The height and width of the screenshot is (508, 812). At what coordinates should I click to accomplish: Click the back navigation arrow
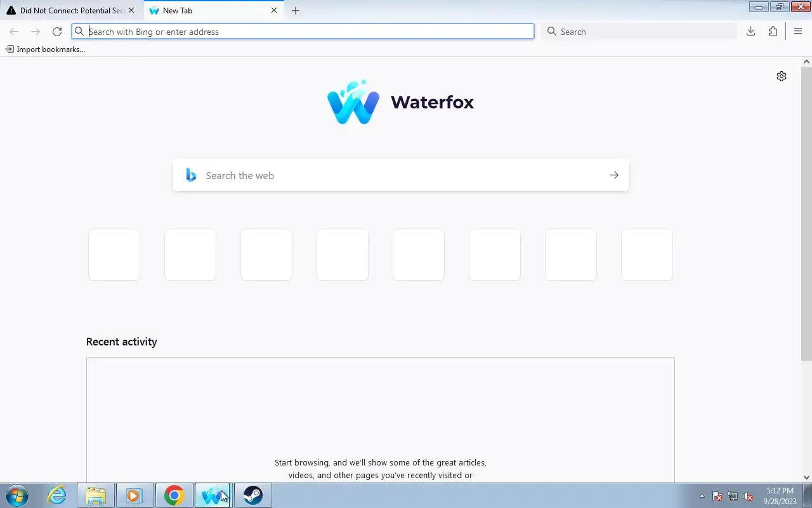pyautogui.click(x=14, y=32)
